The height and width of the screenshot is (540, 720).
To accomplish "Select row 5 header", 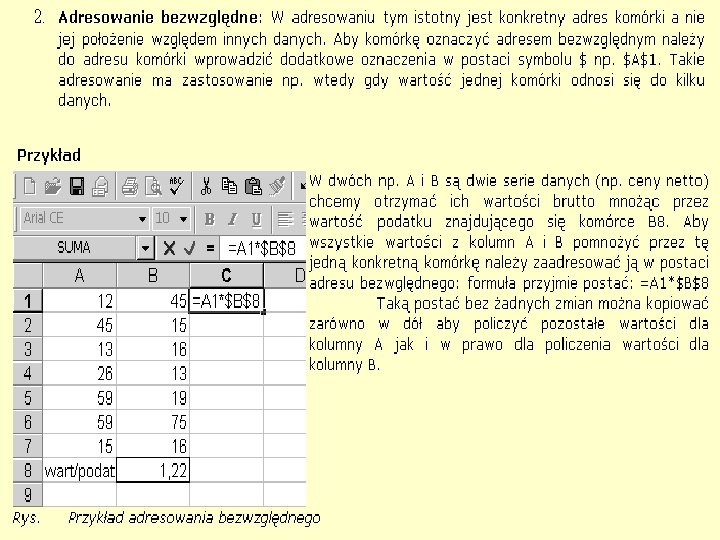I will pyautogui.click(x=28, y=397).
